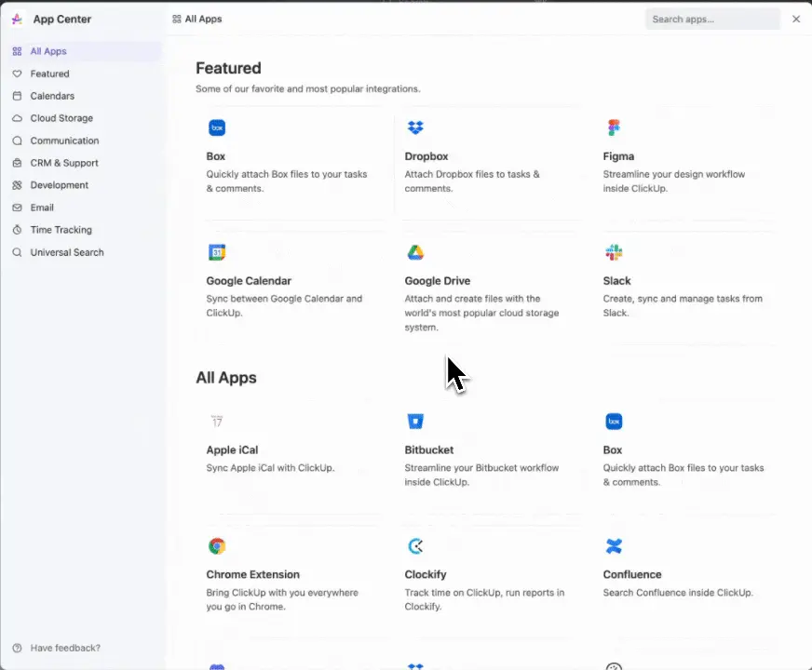Screen dimensions: 812x670
Task: Click the Clockify logo icon
Action: pos(415,546)
